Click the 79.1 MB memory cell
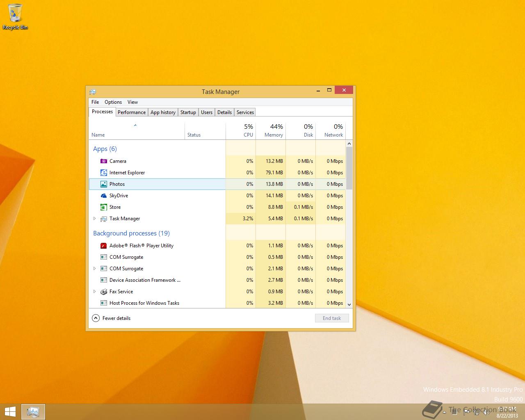Screen dimensions: 525x420 pos(271,173)
